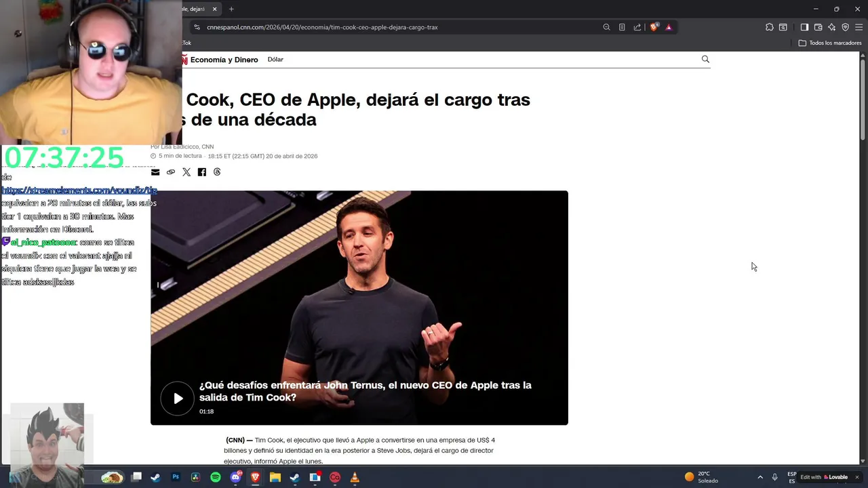This screenshot has width=868, height=488.
Task: Open Photoshop from the taskbar
Action: click(x=176, y=477)
